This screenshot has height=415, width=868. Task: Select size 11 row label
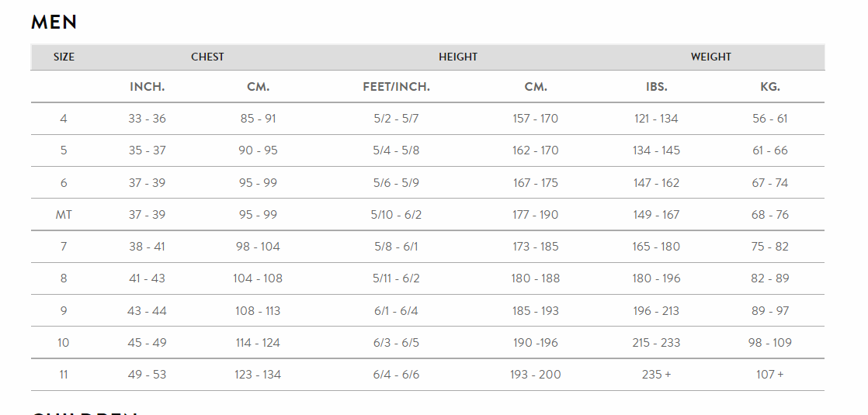click(64, 375)
